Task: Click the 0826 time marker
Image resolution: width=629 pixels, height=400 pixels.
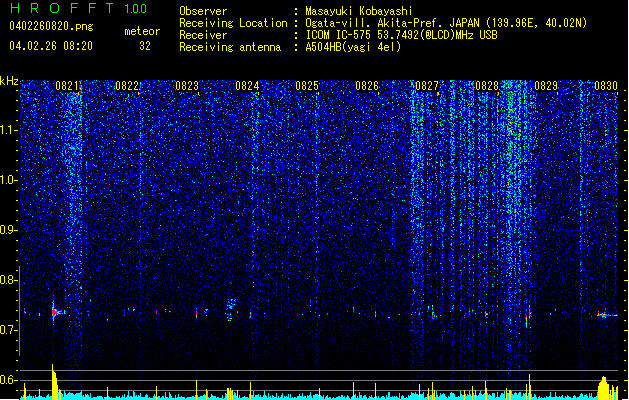Action: (x=367, y=86)
